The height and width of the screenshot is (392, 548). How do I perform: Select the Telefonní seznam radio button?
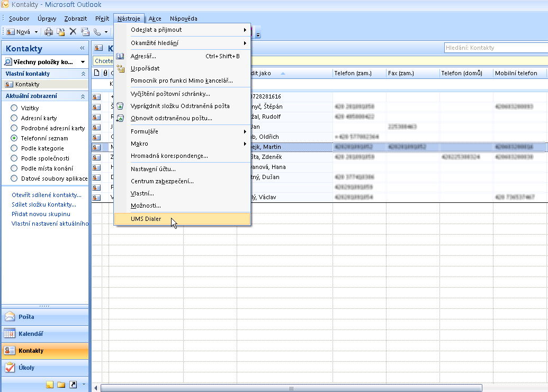click(14, 138)
